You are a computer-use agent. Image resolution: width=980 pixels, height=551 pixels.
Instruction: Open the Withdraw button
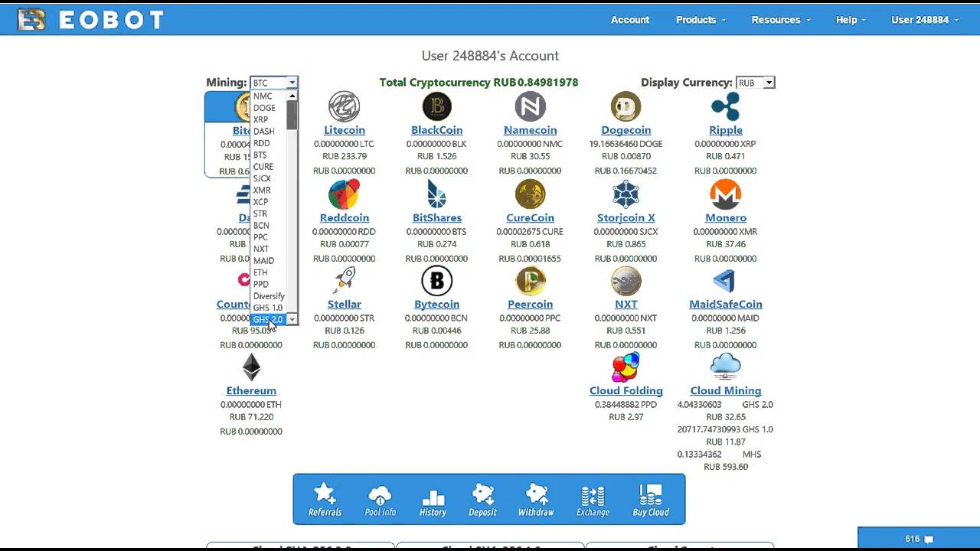tap(536, 500)
